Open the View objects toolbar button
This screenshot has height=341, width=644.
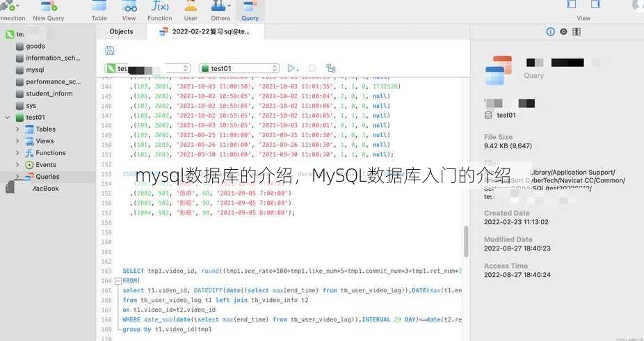(x=129, y=11)
